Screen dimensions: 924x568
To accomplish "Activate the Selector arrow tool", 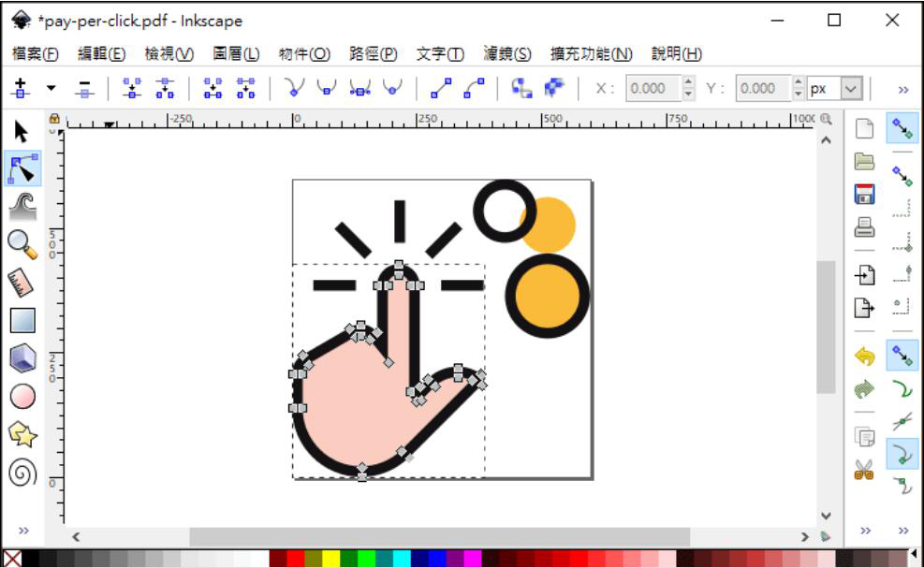I will (23, 131).
